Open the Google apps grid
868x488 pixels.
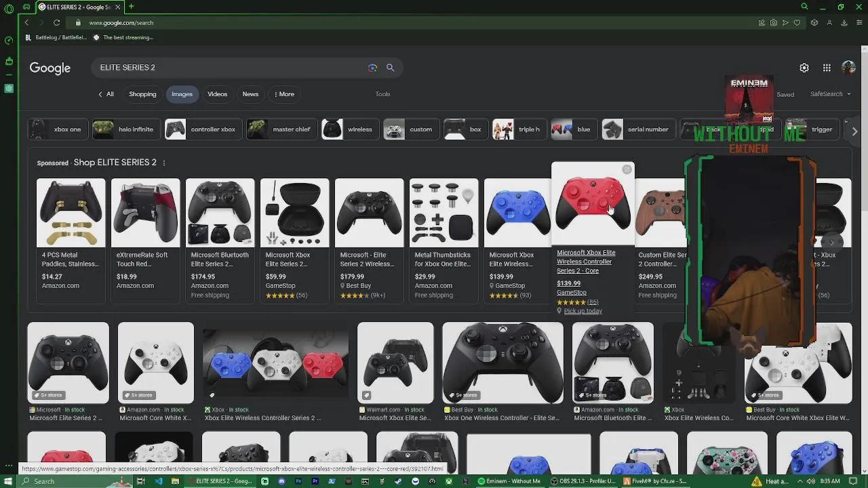(827, 68)
